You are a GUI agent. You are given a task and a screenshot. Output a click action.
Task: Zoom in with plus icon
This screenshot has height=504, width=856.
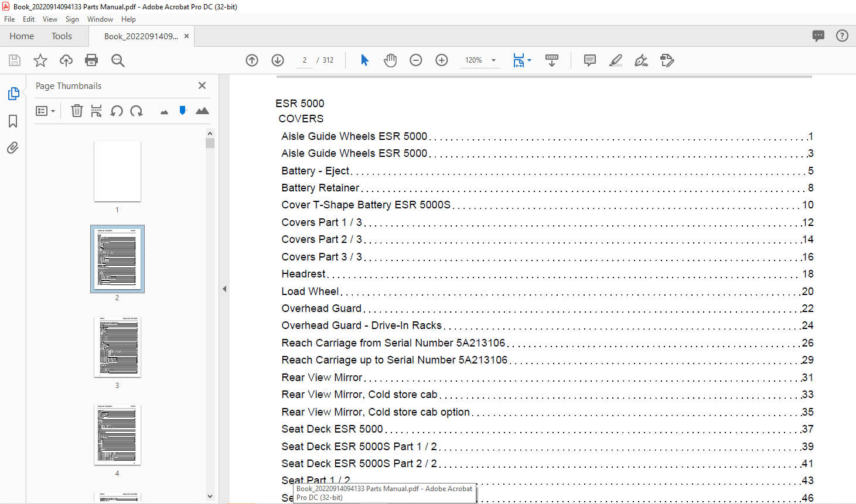442,60
